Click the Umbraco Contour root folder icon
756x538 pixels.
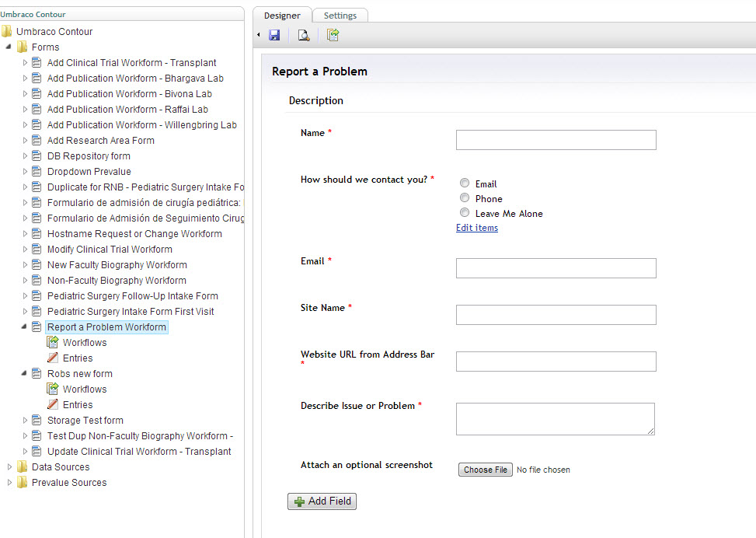click(x=7, y=32)
